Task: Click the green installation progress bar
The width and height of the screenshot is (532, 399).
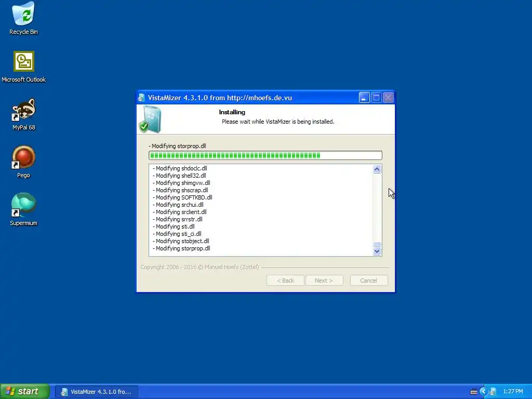Action: pyautogui.click(x=265, y=155)
